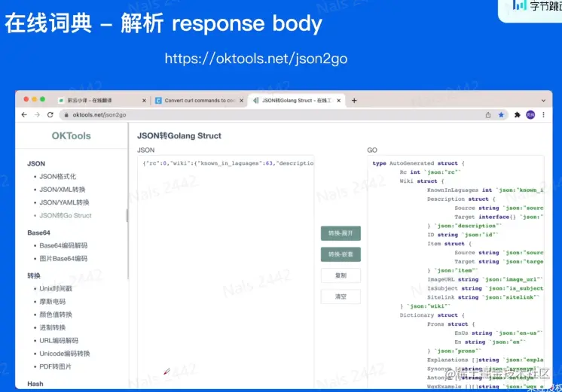Expand the tab search chevron
The width and height of the screenshot is (562, 392).
click(x=543, y=101)
